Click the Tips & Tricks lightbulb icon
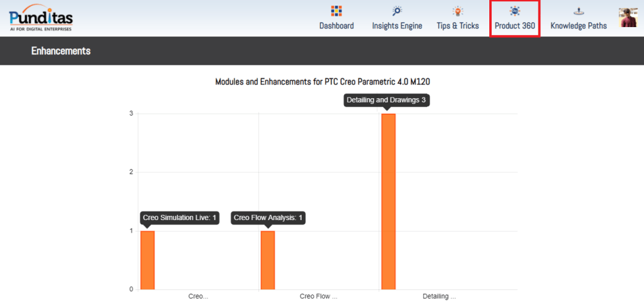The image size is (644, 307). [458, 11]
